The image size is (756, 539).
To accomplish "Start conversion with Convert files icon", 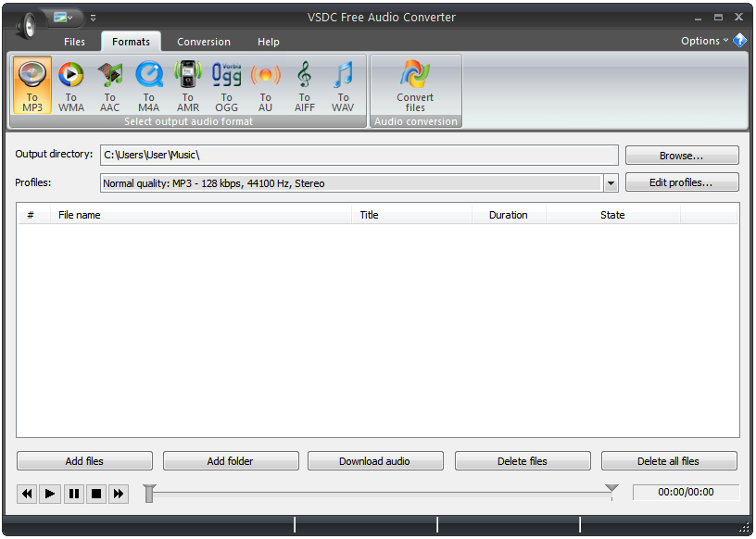I will click(x=415, y=86).
